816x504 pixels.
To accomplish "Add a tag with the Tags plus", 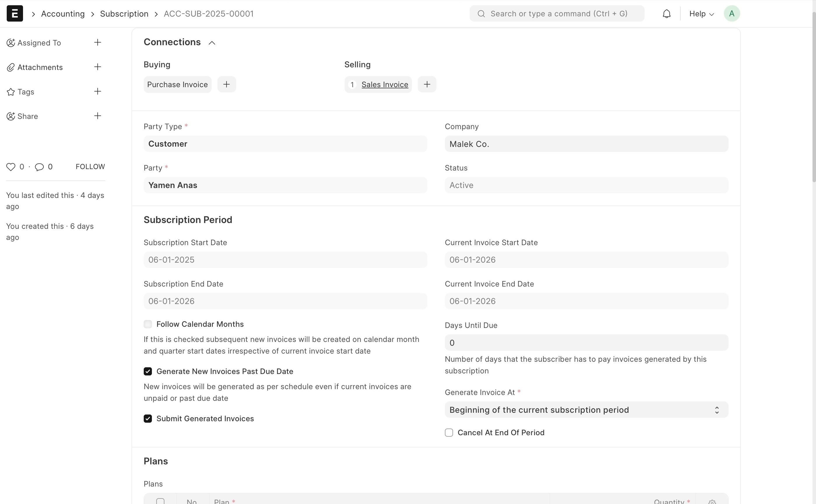I will tap(97, 91).
